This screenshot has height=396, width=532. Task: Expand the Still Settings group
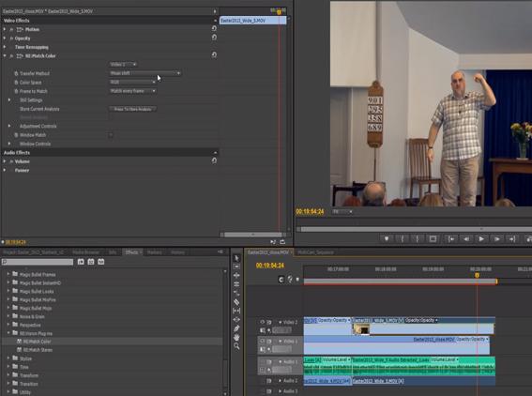coord(9,99)
